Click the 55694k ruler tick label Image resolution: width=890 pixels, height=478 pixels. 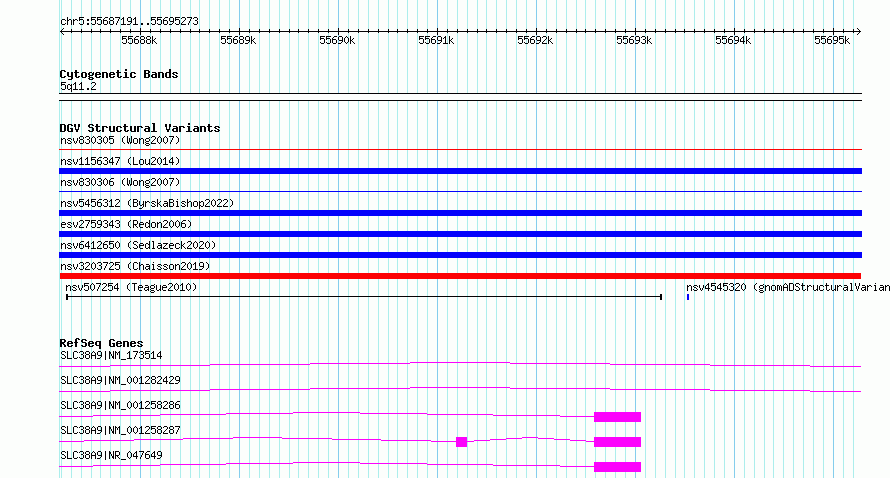click(733, 40)
